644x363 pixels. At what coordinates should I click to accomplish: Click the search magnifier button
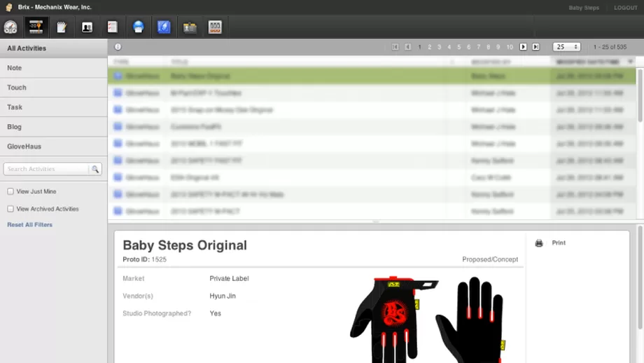click(x=95, y=169)
